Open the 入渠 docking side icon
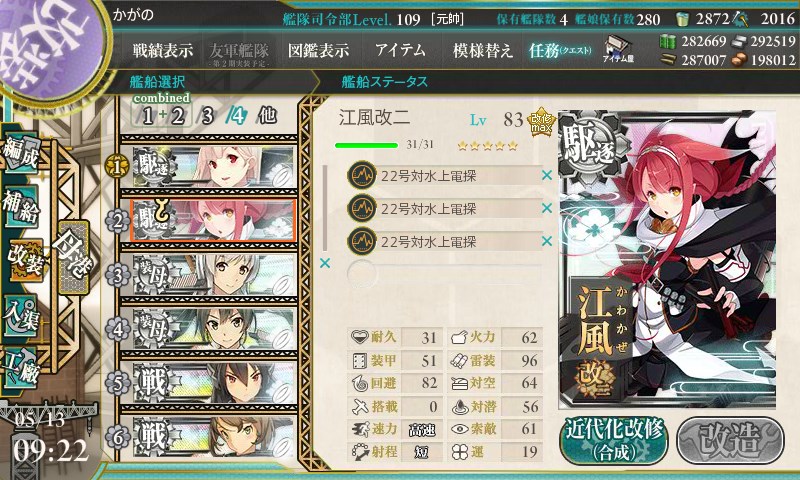The height and width of the screenshot is (480, 800). (21, 316)
